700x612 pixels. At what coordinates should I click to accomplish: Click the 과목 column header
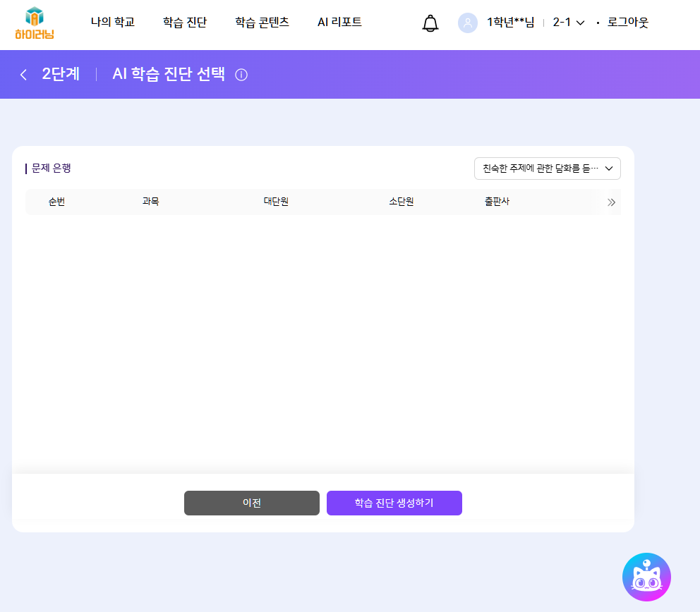(x=150, y=202)
